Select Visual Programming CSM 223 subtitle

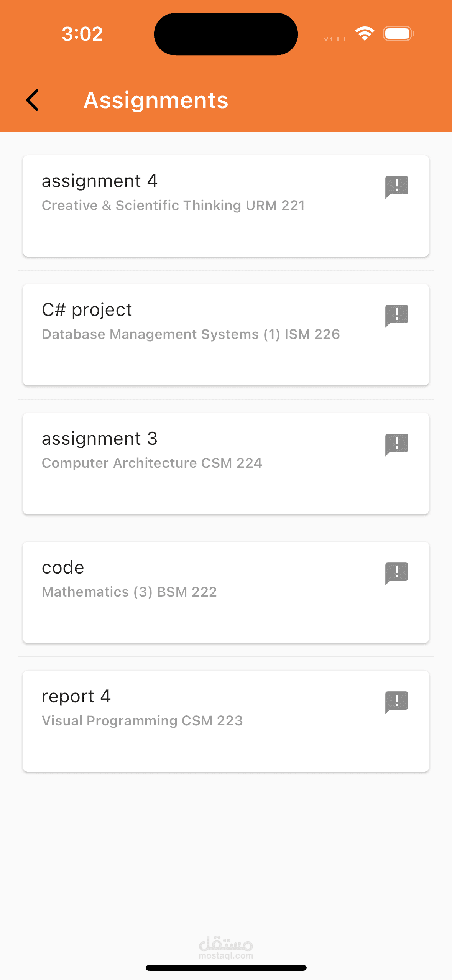point(142,721)
